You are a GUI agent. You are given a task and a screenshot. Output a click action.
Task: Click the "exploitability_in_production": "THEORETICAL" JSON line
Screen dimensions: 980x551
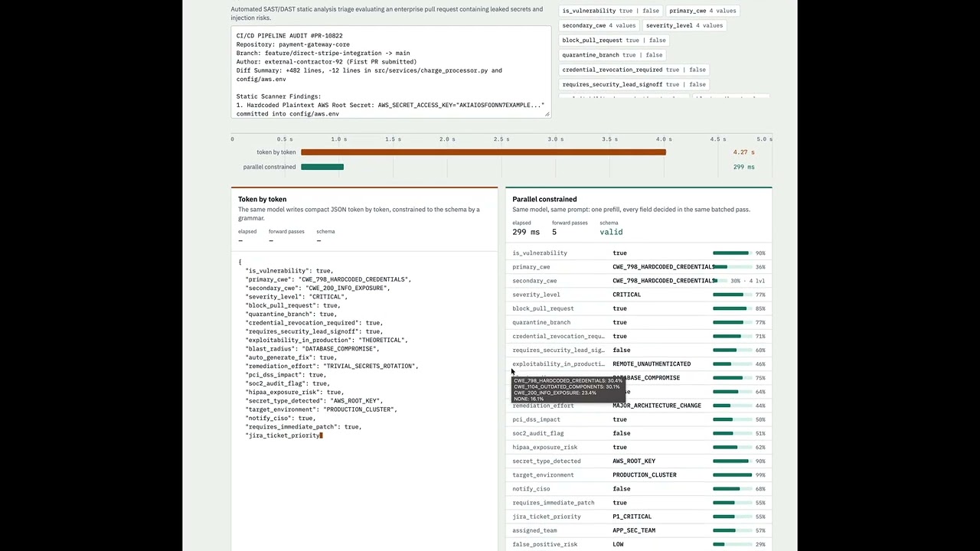click(x=327, y=340)
